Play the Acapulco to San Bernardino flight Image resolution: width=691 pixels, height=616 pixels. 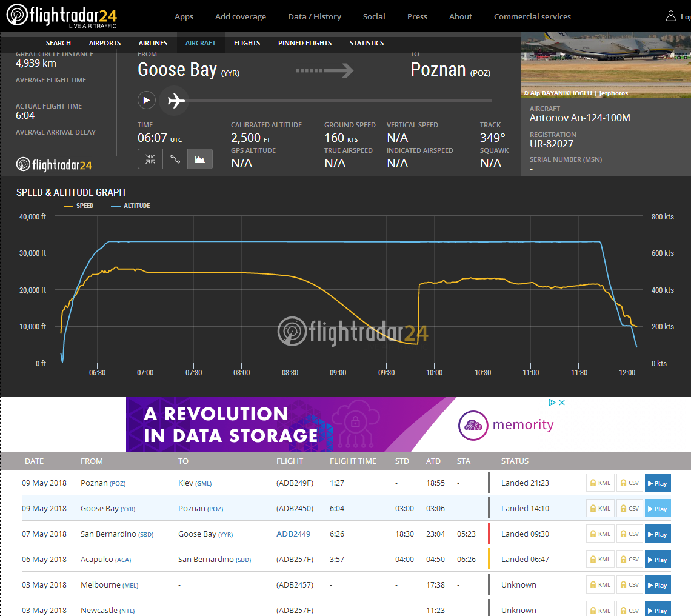[x=658, y=560]
